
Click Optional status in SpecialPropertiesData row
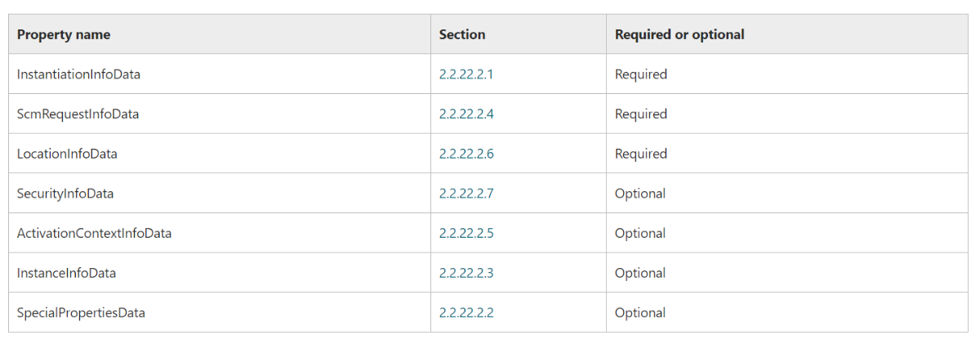pos(640,312)
